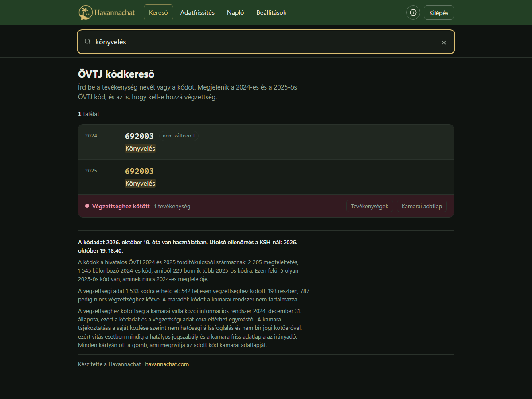Clear the search with the X icon
The width and height of the screenshot is (532, 399).
point(444,43)
